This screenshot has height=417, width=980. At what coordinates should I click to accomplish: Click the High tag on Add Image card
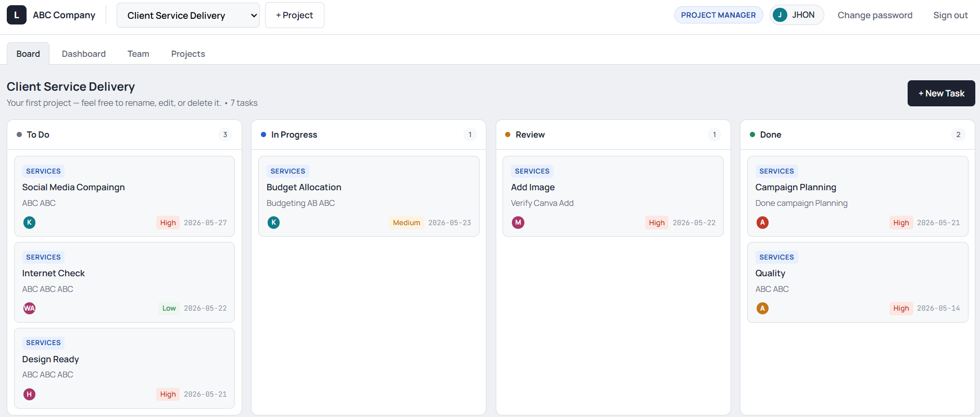tap(657, 223)
